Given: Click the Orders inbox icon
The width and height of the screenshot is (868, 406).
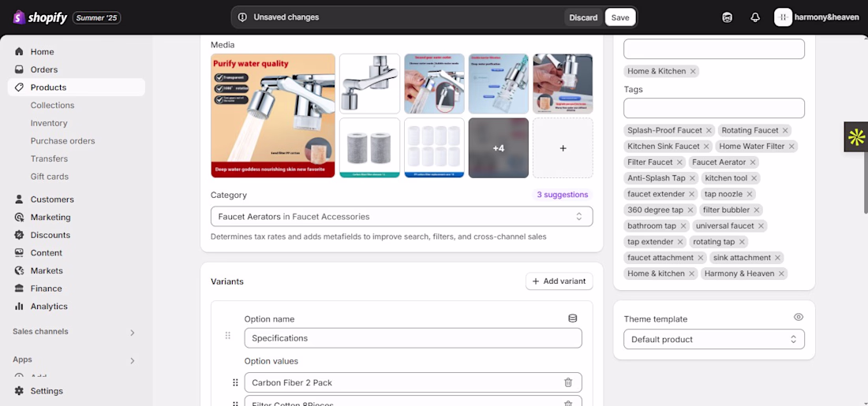Looking at the screenshot, I should click(x=20, y=69).
